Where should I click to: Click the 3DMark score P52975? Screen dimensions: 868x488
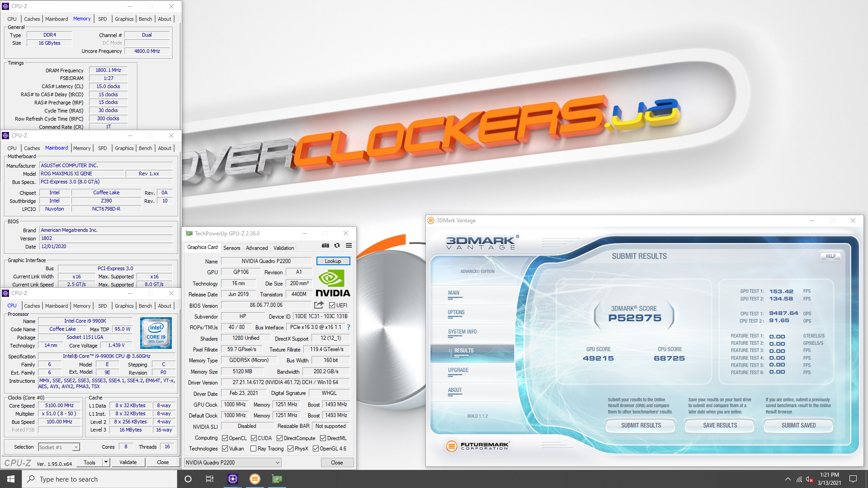tap(634, 318)
